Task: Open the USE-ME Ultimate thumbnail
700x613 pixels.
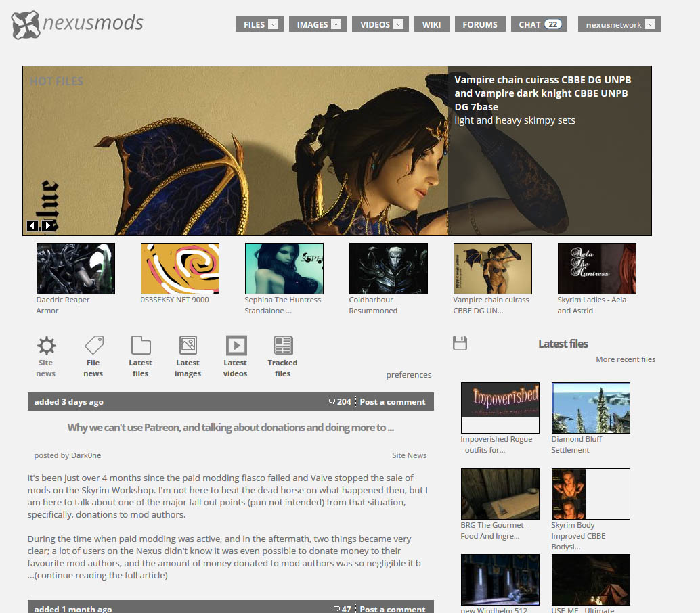Action: click(x=591, y=580)
